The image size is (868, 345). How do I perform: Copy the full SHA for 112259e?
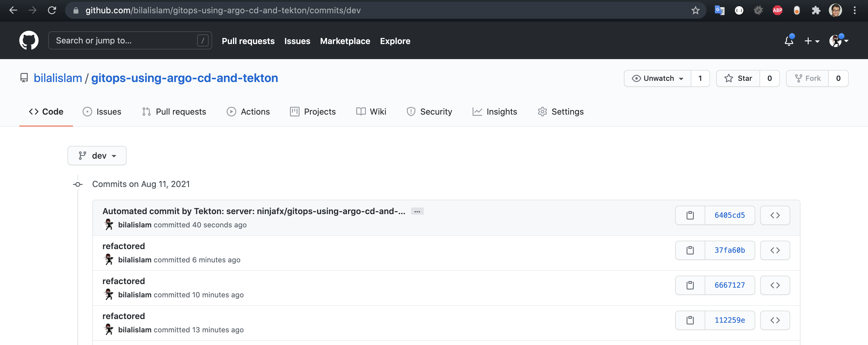[690, 320]
